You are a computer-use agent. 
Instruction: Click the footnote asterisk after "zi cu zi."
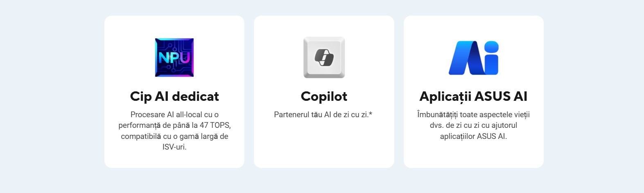[371, 114]
